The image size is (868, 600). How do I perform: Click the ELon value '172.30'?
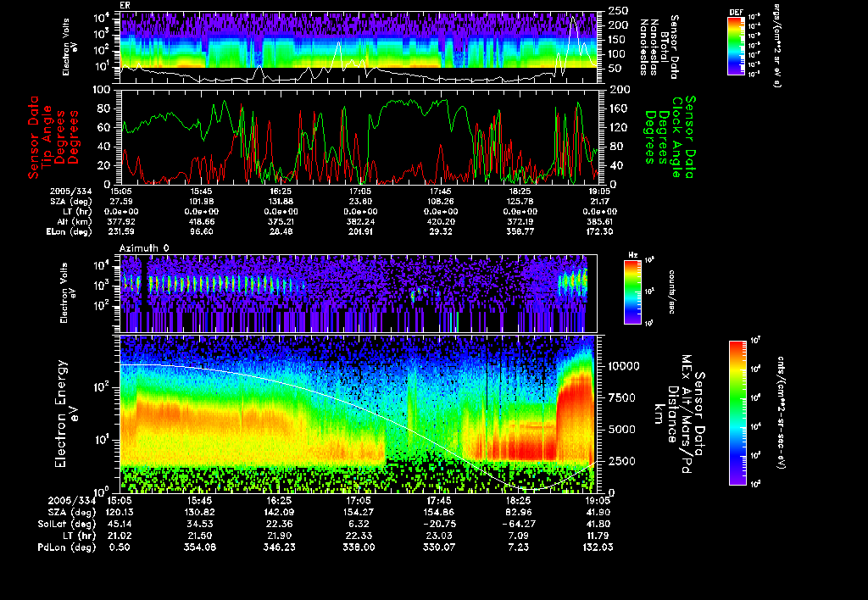[x=599, y=232]
